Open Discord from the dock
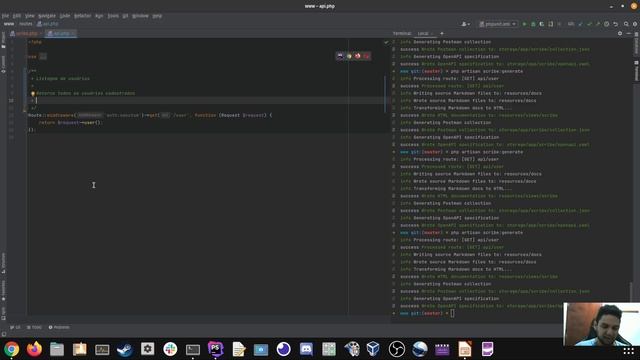Screen dimensions: 640x360 point(306,349)
